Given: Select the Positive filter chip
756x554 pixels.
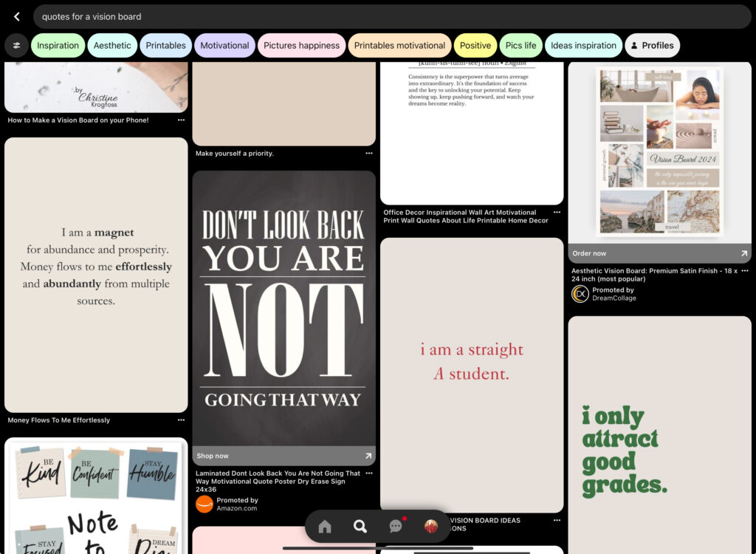Looking at the screenshot, I should click(x=475, y=45).
